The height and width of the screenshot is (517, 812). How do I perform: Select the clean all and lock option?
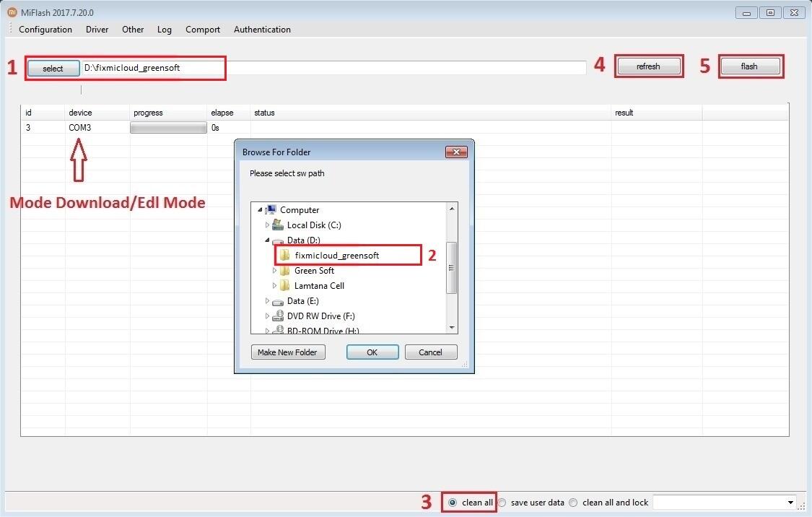pyautogui.click(x=573, y=503)
